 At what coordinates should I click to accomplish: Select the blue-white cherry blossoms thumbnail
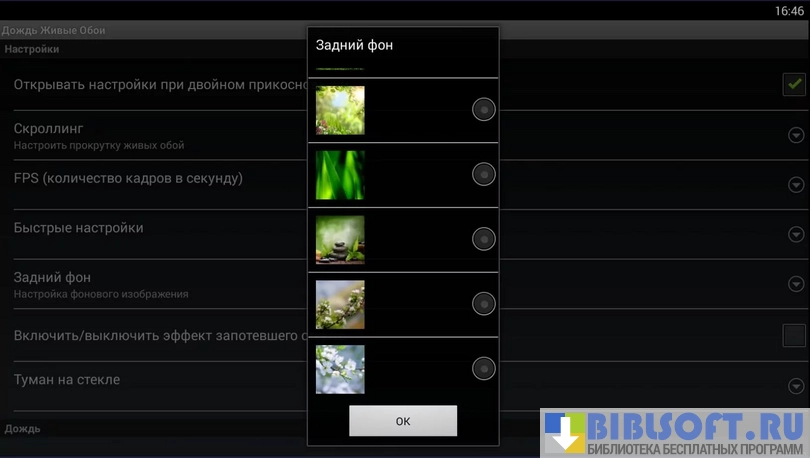340,369
